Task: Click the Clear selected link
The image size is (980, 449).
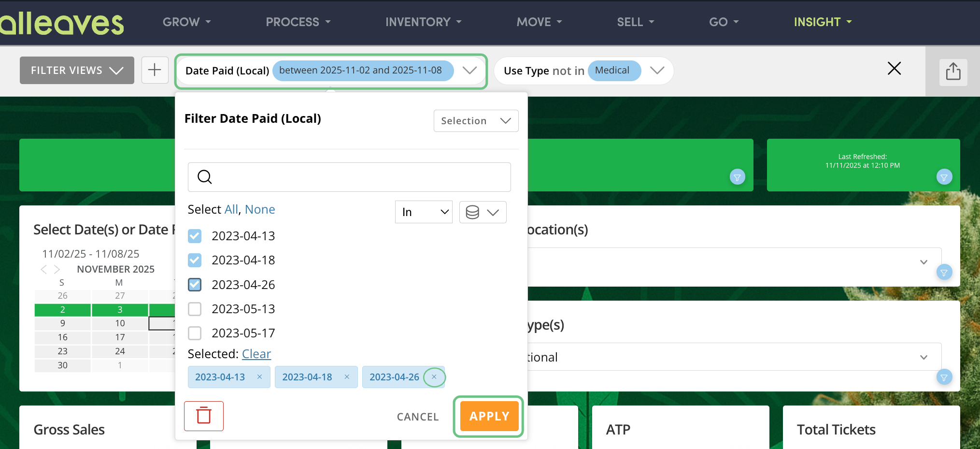Action: tap(256, 354)
